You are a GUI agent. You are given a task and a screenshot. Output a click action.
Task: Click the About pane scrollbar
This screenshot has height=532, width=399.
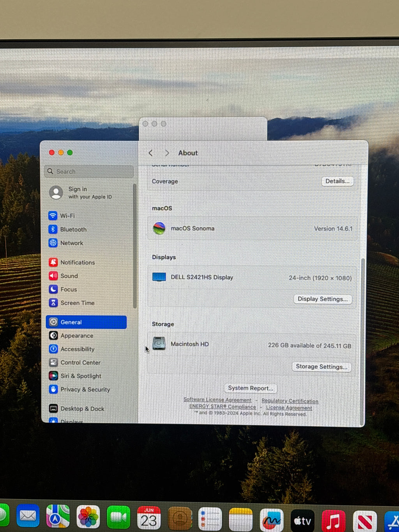363,341
